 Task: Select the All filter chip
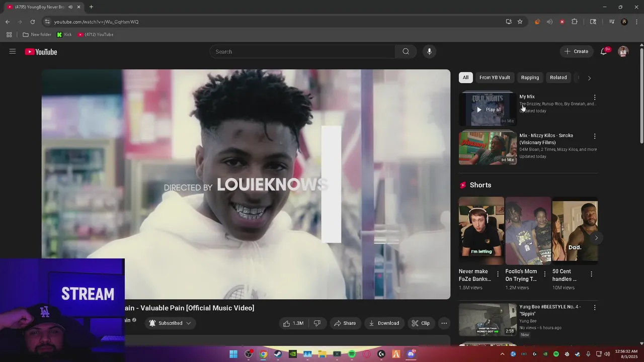(x=465, y=77)
